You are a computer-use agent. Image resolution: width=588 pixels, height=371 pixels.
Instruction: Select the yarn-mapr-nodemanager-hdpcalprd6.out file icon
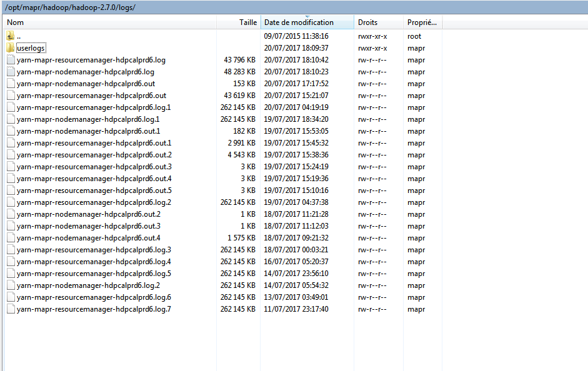[11, 83]
